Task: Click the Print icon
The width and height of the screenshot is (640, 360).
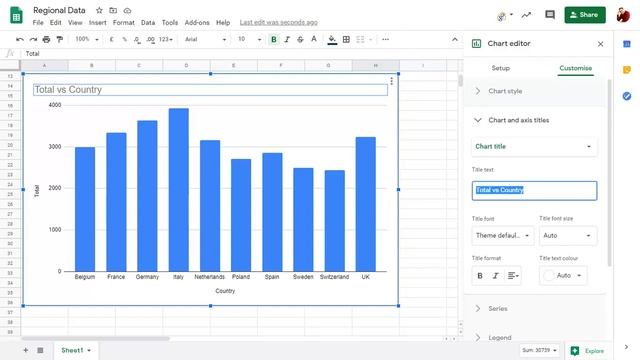Action: coord(46,40)
